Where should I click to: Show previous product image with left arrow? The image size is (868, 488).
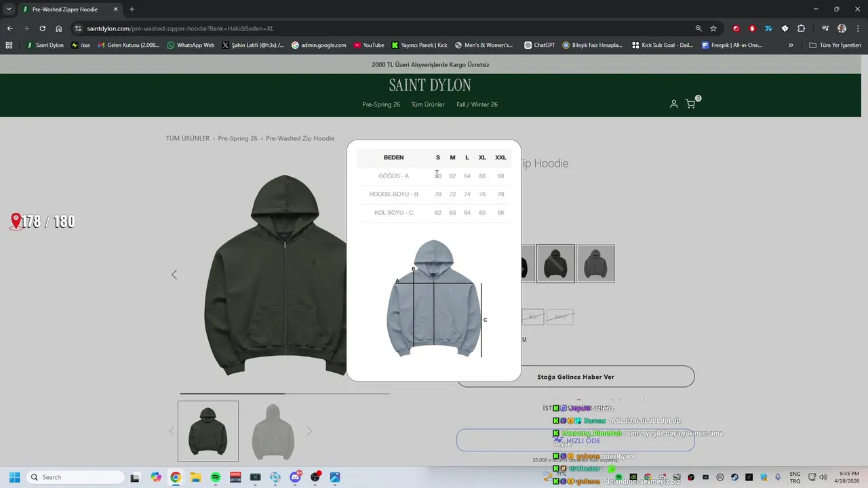(x=174, y=274)
